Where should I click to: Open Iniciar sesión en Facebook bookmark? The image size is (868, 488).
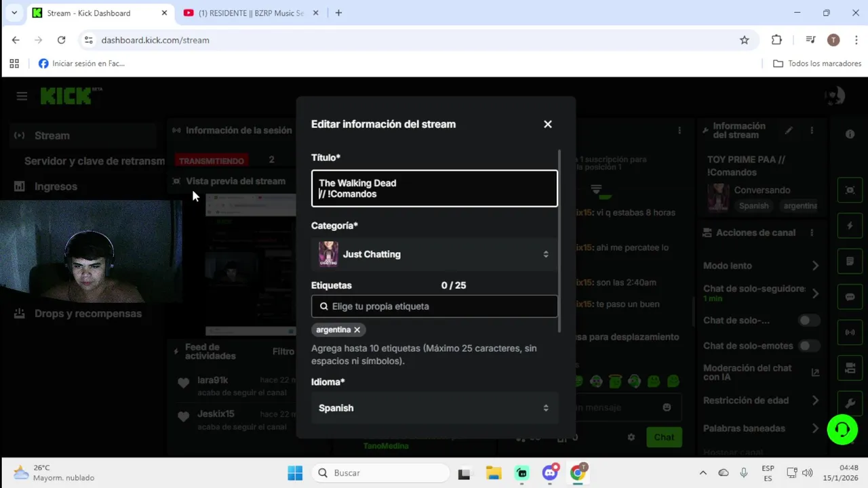tap(81, 64)
